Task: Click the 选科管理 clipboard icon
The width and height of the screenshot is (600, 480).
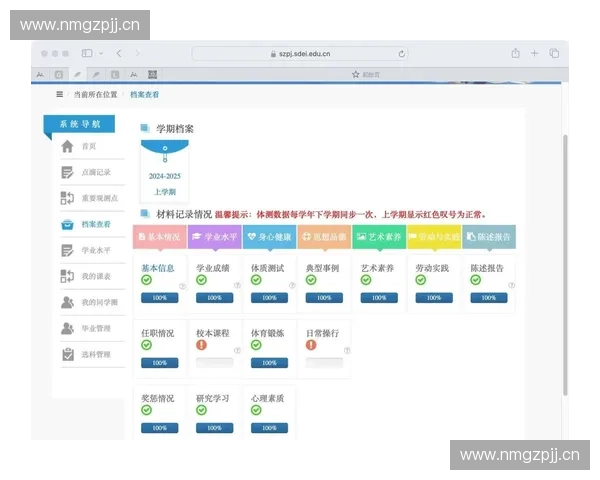Action: (67, 354)
